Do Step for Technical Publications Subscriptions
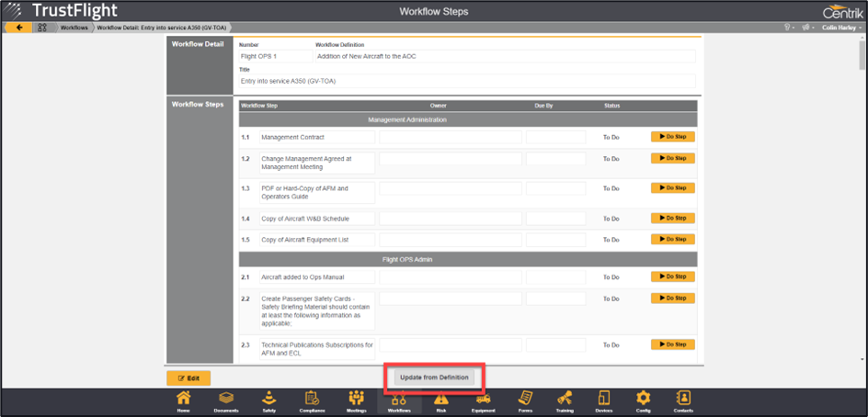The image size is (868, 417). [x=672, y=344]
